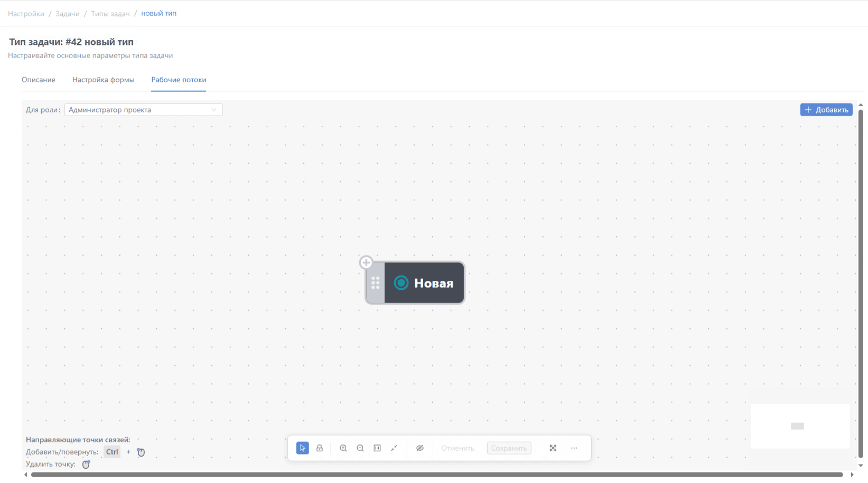Zoom out of the workflow canvas
Image resolution: width=868 pixels, height=483 pixels.
(x=360, y=448)
